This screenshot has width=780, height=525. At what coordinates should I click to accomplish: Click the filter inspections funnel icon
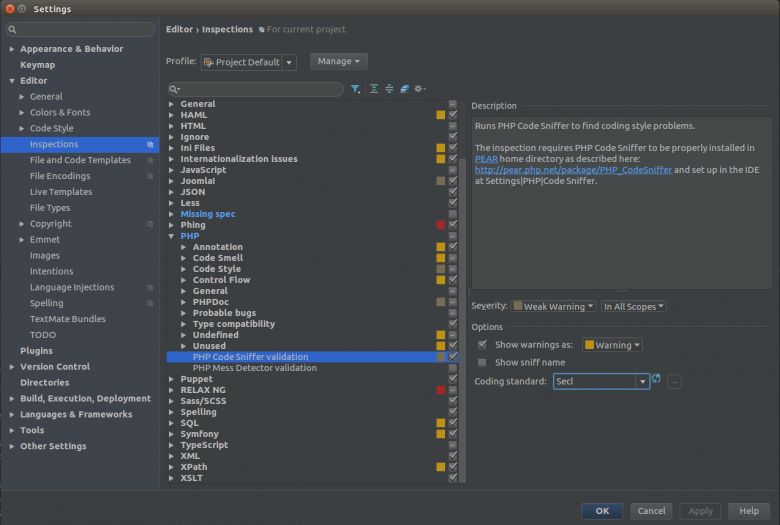coord(355,89)
